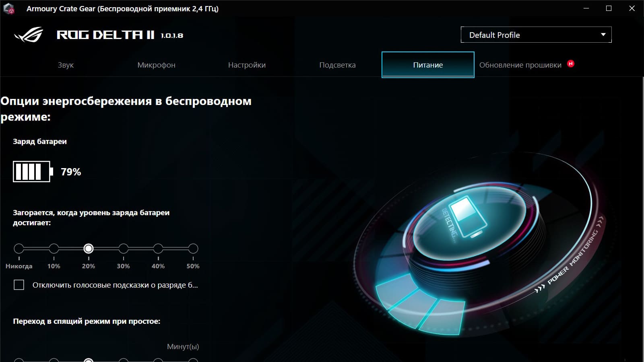Set battery alert level to 30%
This screenshot has width=644, height=362.
pyautogui.click(x=124, y=249)
